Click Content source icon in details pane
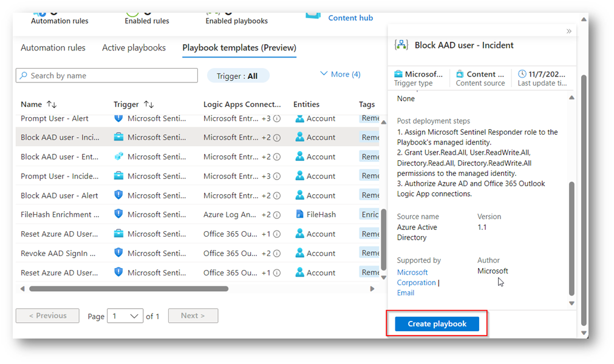Screen dimensions: 614x364 460,74
